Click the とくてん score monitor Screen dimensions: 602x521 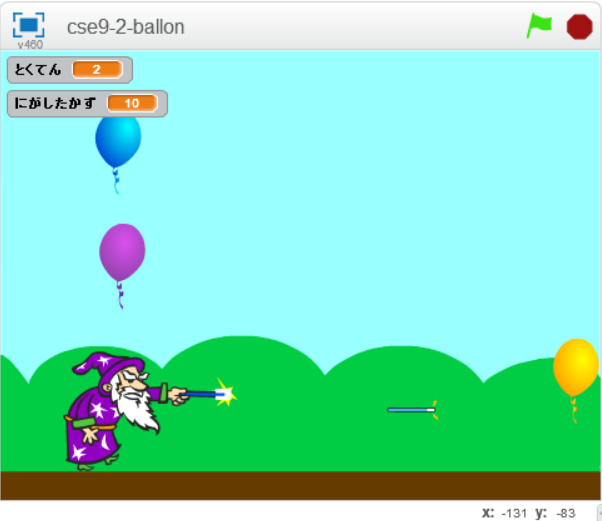point(70,70)
